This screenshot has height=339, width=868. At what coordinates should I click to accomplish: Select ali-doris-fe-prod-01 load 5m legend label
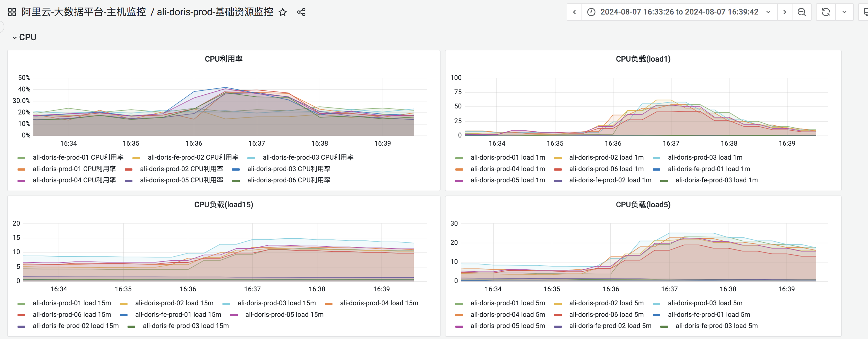(709, 315)
